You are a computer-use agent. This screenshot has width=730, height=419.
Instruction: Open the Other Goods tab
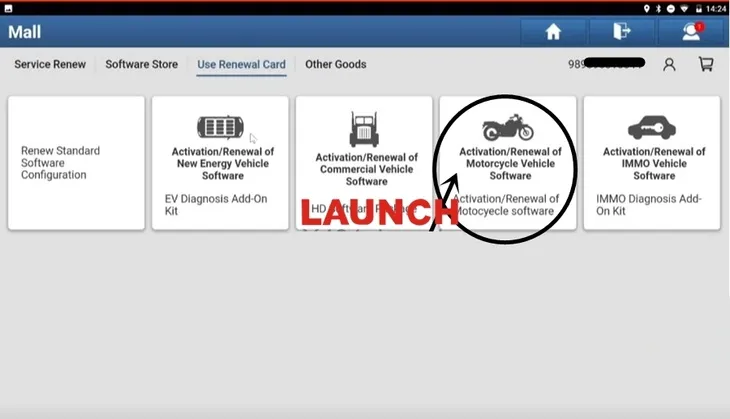tap(336, 64)
